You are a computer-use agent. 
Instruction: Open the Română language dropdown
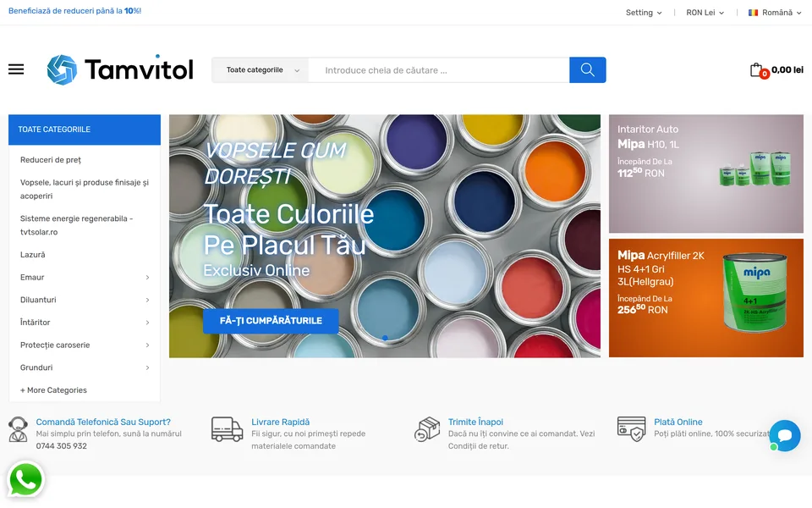775,13
